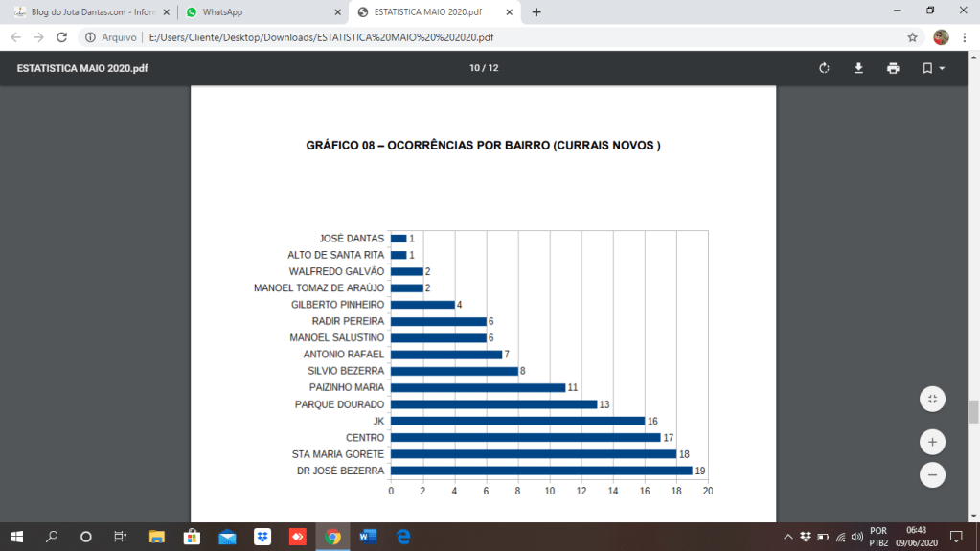Rotate the PDF clockwise
Image resolution: width=980 pixels, height=551 pixels.
(x=824, y=68)
